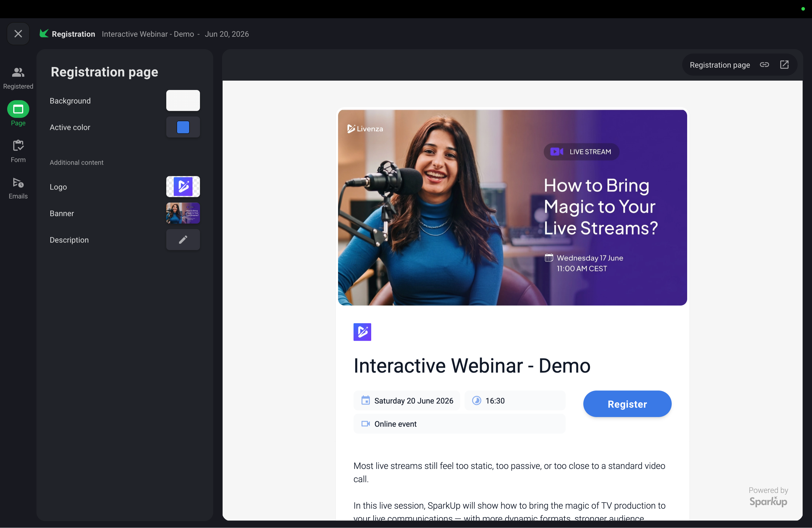
Task: Open the Emails sidebar tab
Action: (18, 188)
